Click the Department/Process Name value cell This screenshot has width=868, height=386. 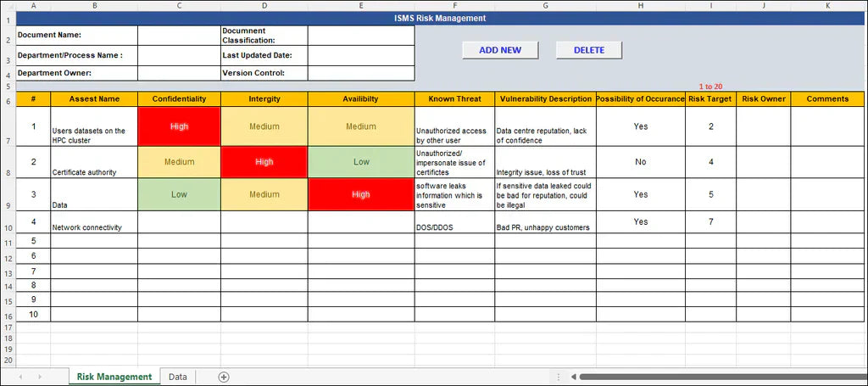[180, 55]
